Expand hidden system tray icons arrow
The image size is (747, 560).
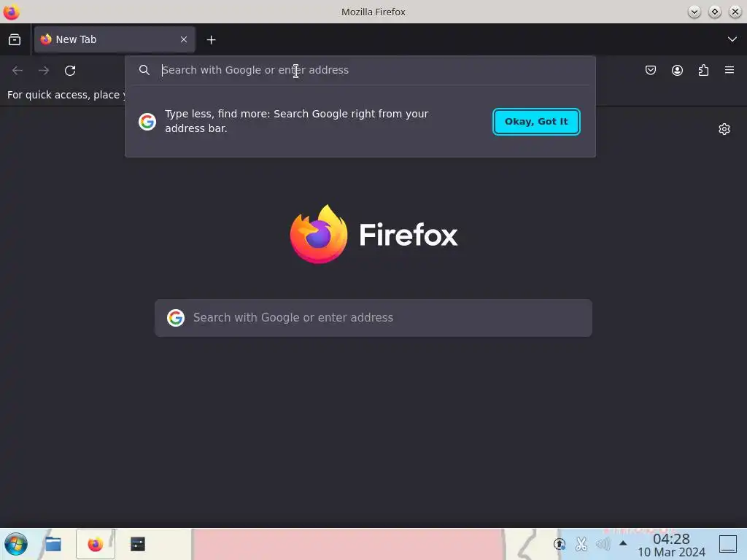[x=623, y=542]
